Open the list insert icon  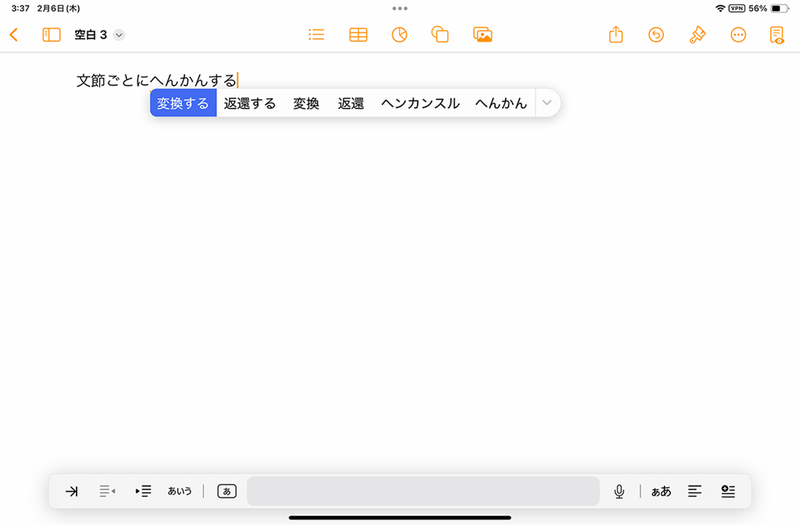point(316,35)
